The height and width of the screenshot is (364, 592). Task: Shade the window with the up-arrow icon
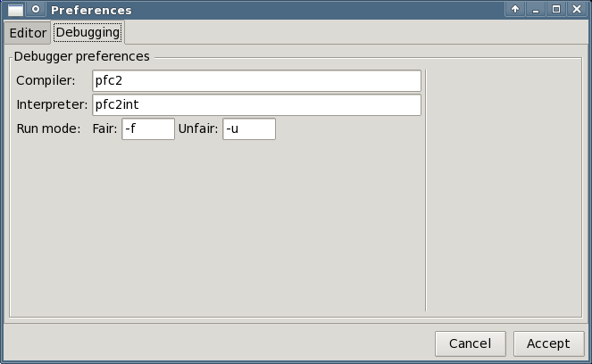point(515,10)
